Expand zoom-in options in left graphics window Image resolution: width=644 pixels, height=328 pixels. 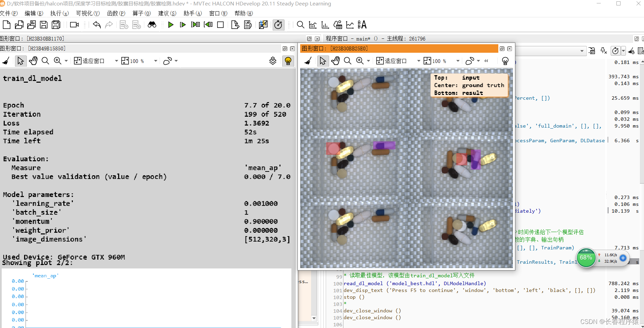[x=66, y=61]
